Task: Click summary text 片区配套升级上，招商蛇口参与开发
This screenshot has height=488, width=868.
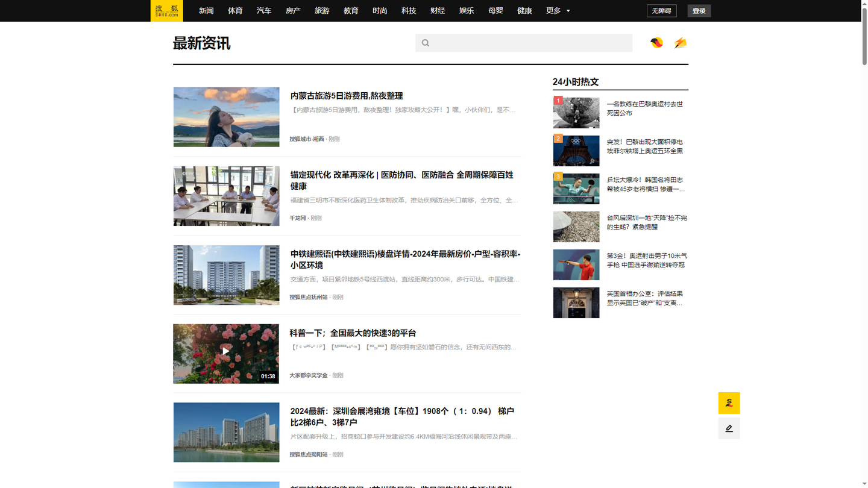Action: [404, 437]
